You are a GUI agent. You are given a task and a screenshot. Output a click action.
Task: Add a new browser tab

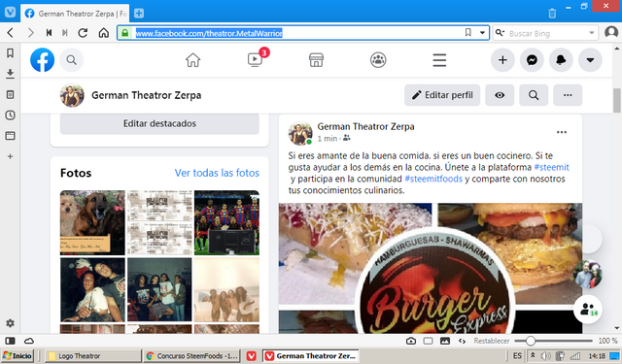(139, 14)
